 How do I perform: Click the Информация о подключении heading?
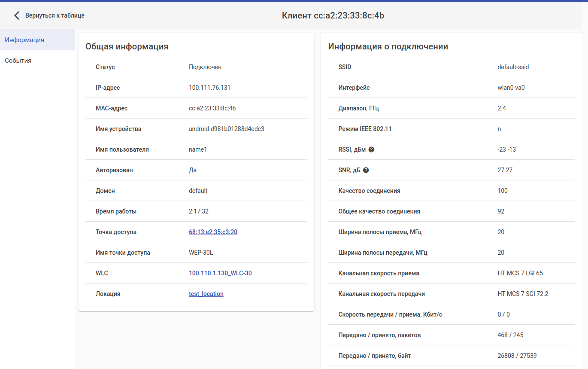coord(388,46)
